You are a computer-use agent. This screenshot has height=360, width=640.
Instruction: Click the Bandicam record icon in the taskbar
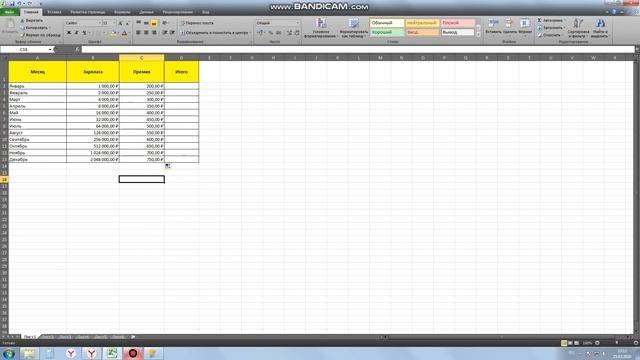tap(133, 353)
